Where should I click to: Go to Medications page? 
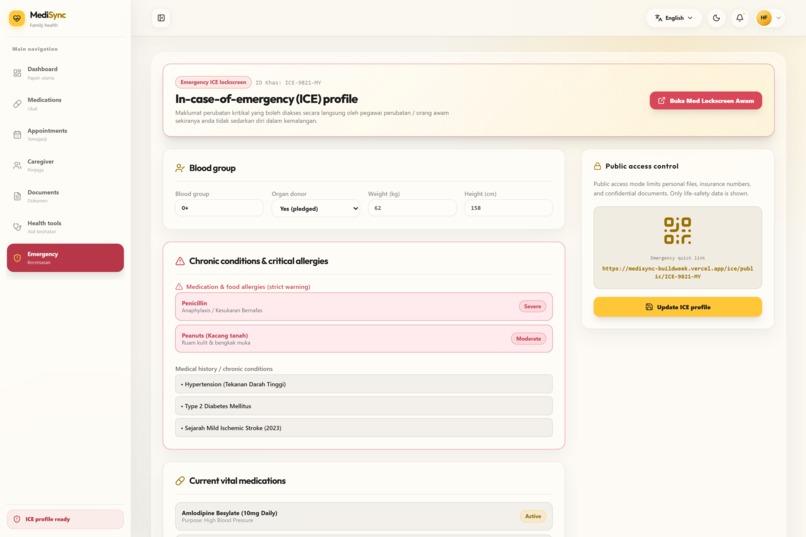[65, 104]
